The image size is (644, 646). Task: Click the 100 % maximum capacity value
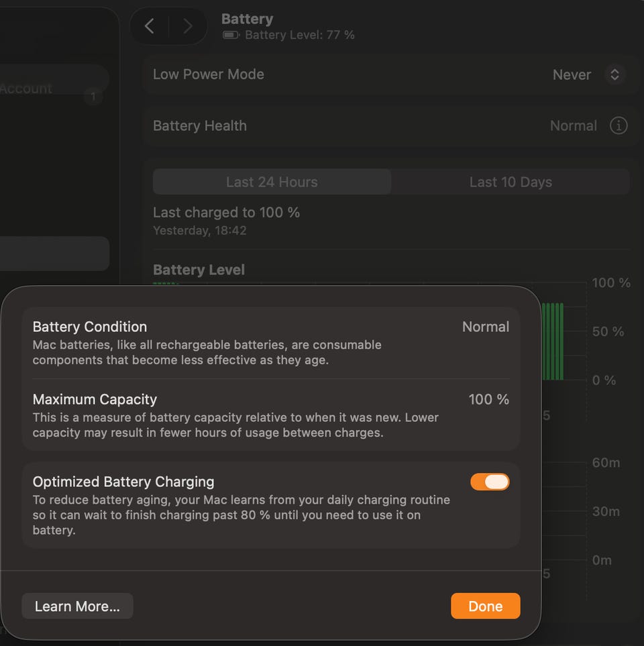click(488, 399)
